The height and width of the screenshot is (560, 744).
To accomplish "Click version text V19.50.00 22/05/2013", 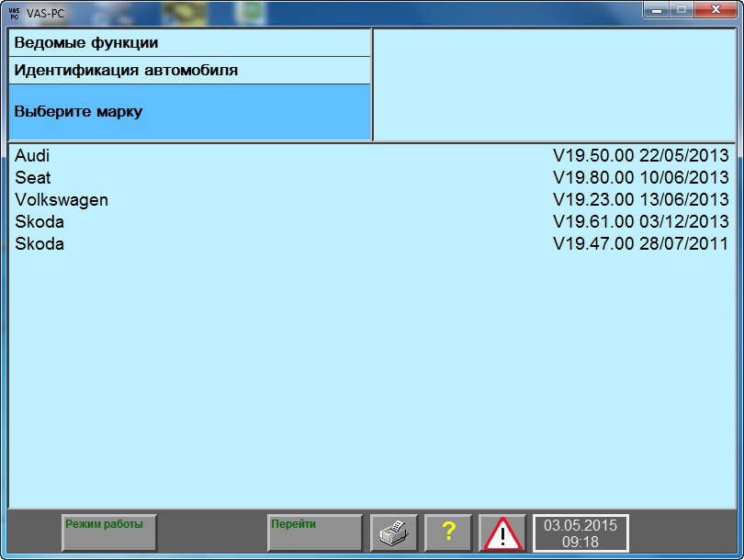I will coord(640,155).
